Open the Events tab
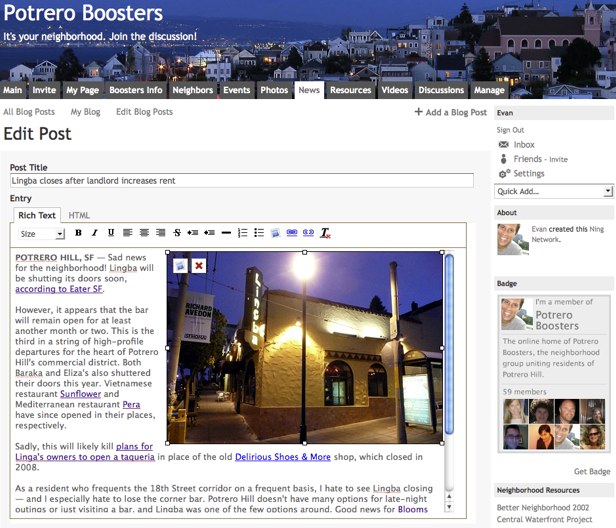The height and width of the screenshot is (528, 616). (236, 90)
